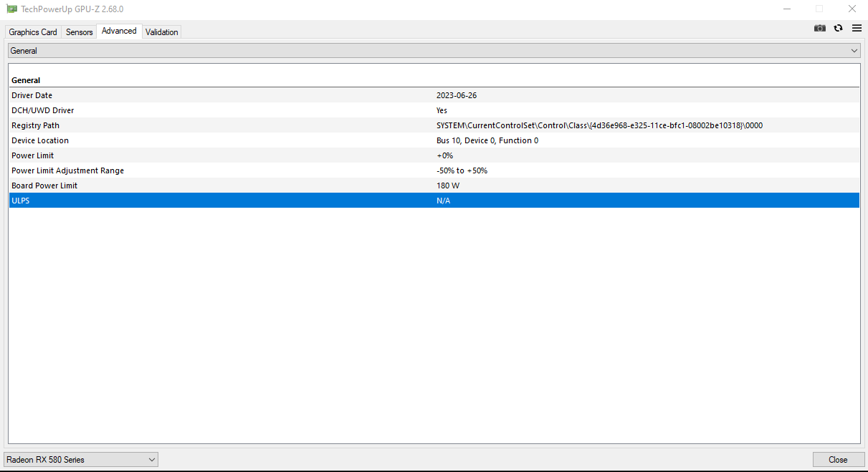The image size is (868, 472).
Task: Click the GPU-Z app icon in title bar
Action: [x=11, y=9]
